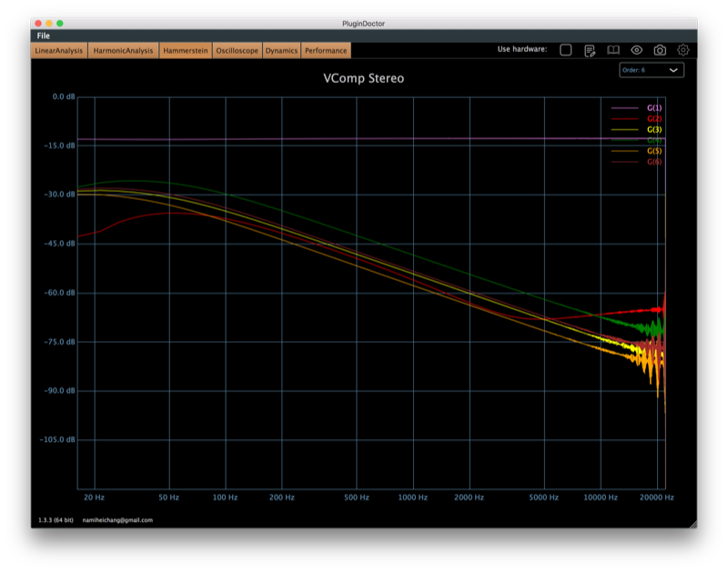Click the 10000 Hz axis label

[x=601, y=497]
